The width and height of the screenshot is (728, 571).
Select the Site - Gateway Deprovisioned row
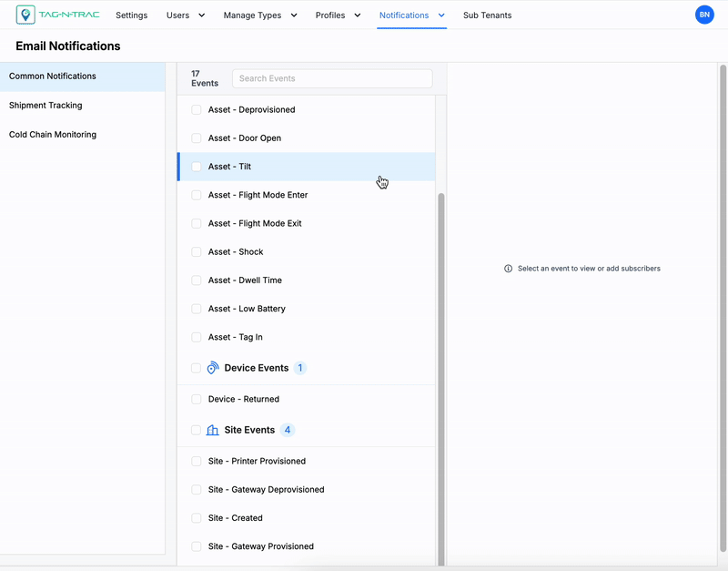coord(307,490)
